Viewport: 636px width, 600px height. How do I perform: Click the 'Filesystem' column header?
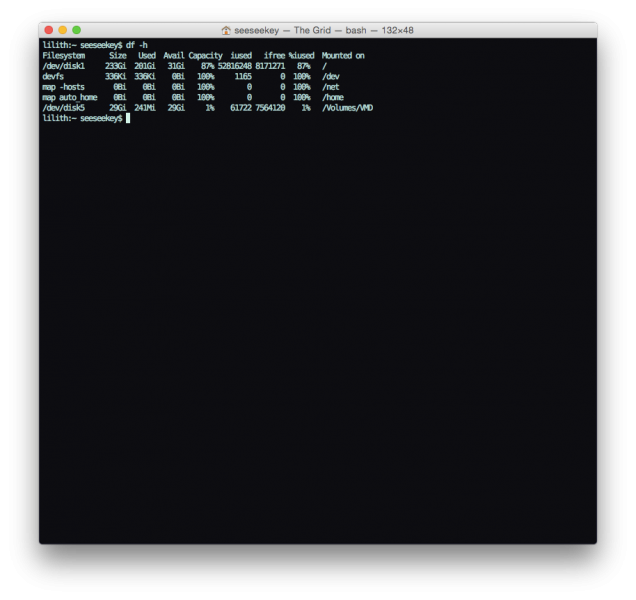pos(64,56)
